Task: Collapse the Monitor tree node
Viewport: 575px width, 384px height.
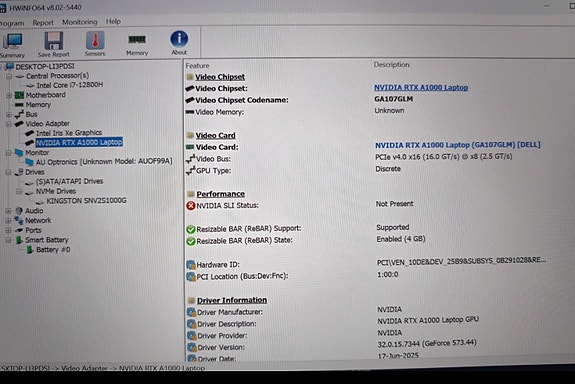Action: 8,153
